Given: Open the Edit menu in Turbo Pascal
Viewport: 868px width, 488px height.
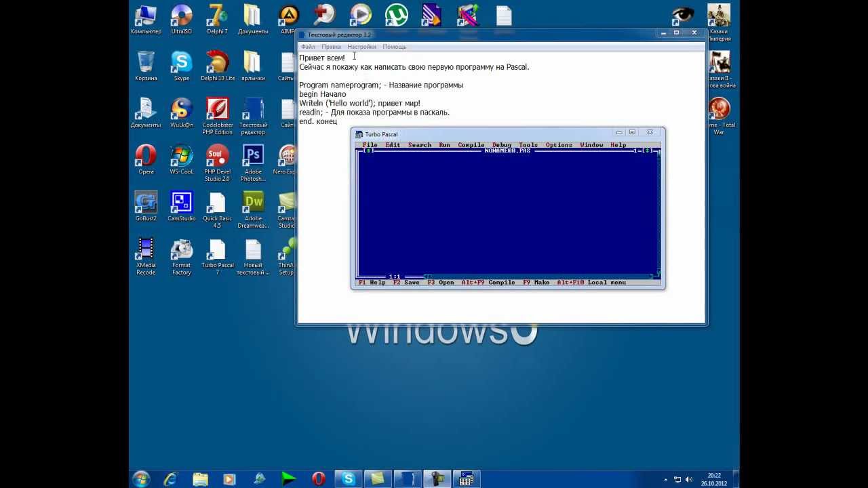Looking at the screenshot, I should [x=393, y=145].
